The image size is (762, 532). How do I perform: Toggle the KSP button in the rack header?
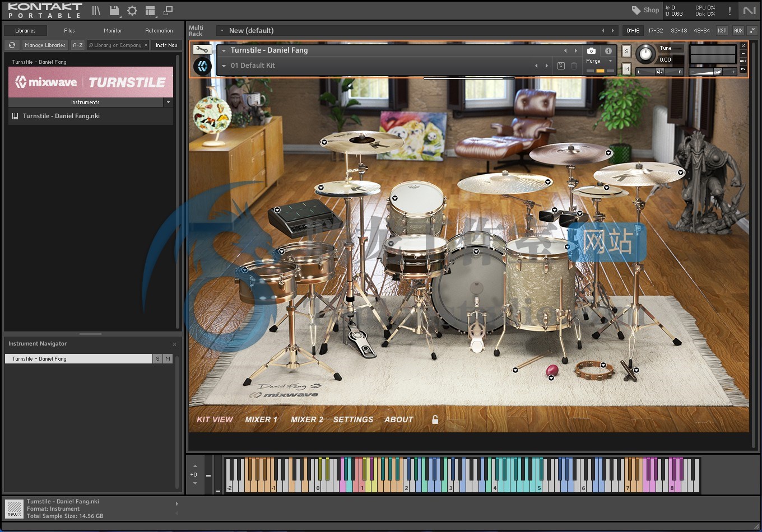tap(722, 31)
